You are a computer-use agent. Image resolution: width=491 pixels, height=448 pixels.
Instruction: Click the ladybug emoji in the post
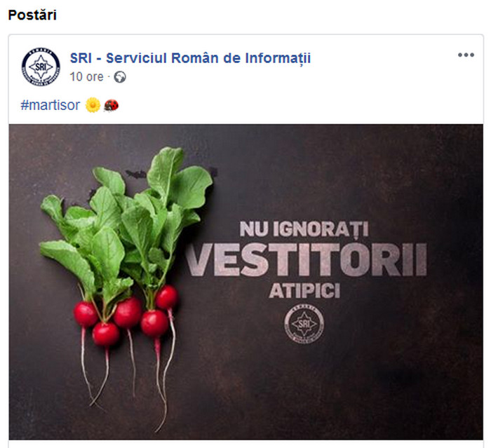point(111,105)
